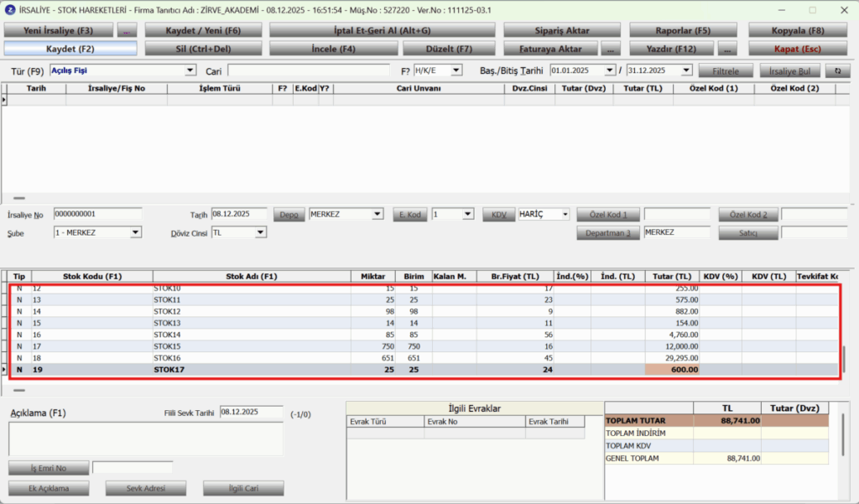This screenshot has width=859, height=504.
Task: Open the ellipsis button beside Faturaya Aktar
Action: click(x=611, y=49)
